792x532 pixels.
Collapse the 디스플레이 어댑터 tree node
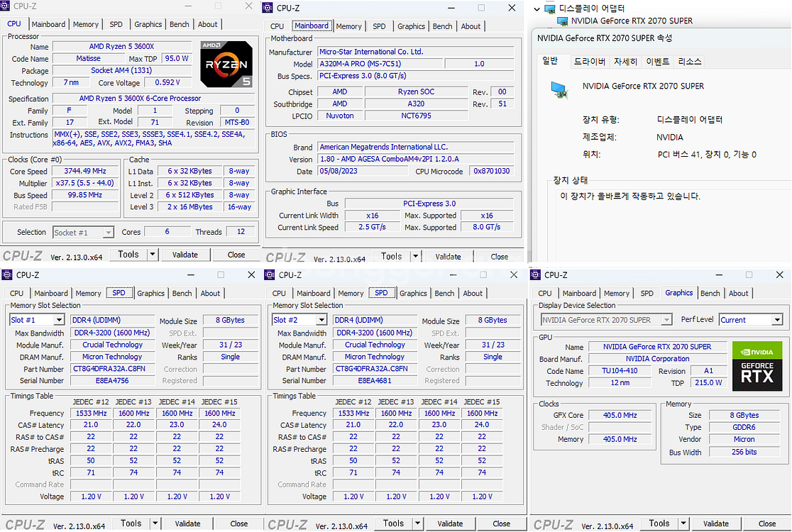tap(537, 9)
